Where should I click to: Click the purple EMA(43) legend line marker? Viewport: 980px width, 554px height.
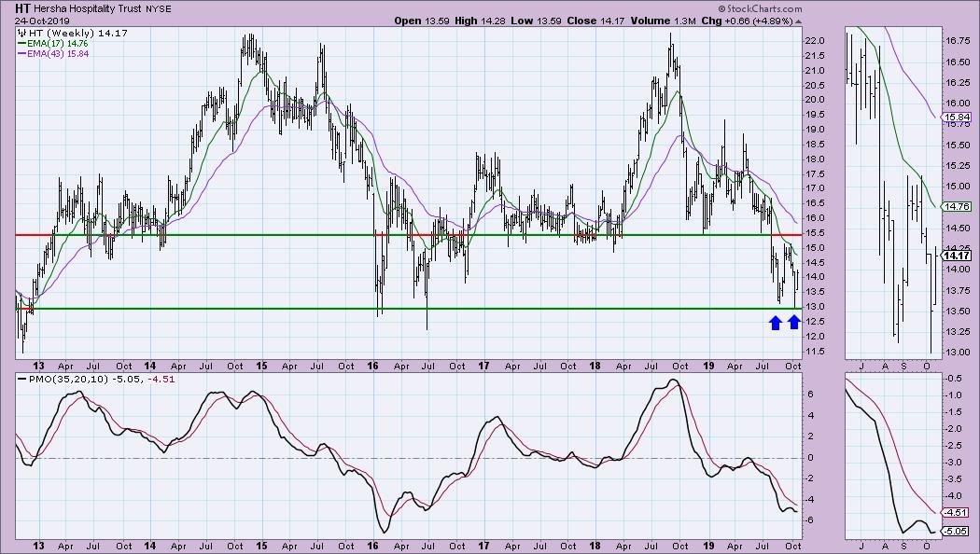[21, 54]
